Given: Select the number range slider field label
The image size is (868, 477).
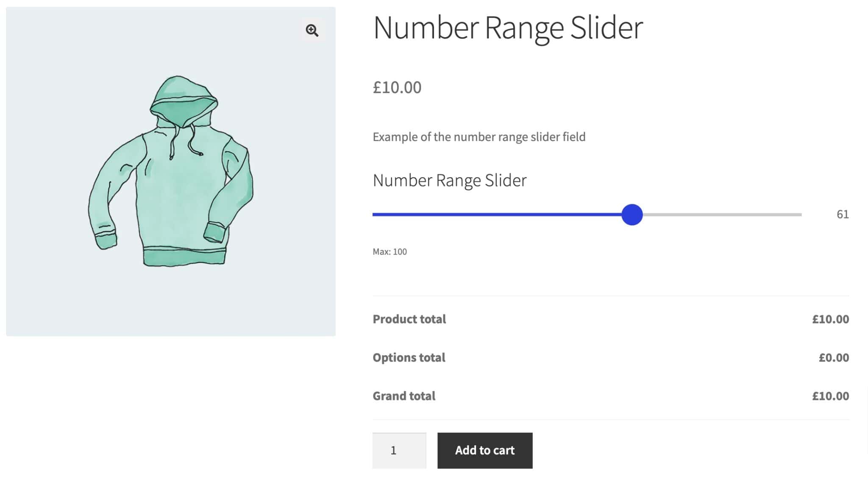Looking at the screenshot, I should pos(449,180).
